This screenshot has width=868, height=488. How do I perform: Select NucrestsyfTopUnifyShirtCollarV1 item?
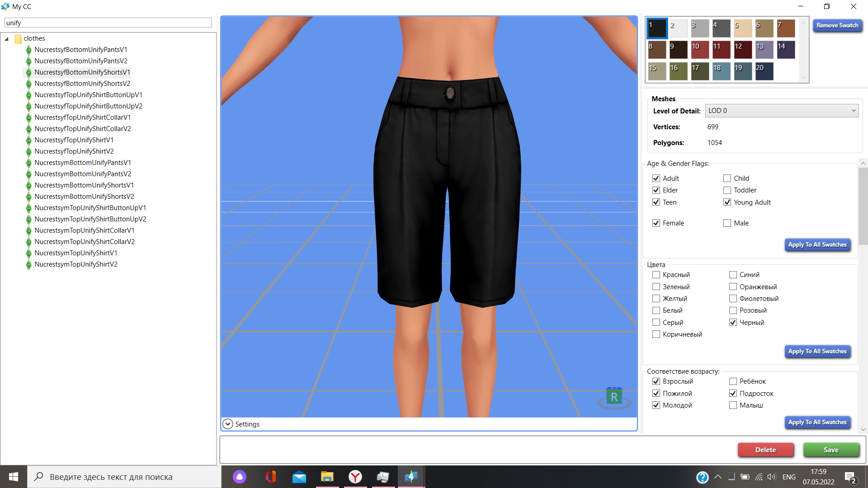tap(83, 117)
